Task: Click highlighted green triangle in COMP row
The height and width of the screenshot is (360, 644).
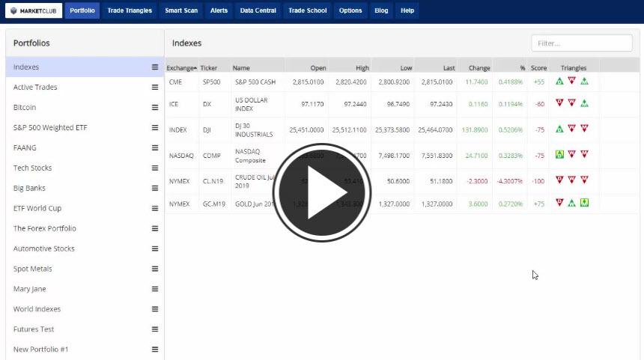Action: (x=559, y=154)
